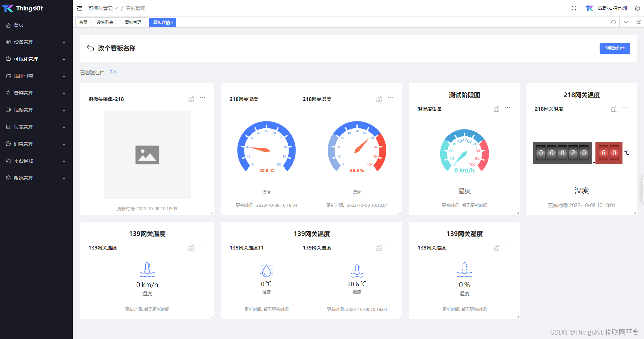
Task: Switch to the 设备列表 tab
Action: point(106,22)
